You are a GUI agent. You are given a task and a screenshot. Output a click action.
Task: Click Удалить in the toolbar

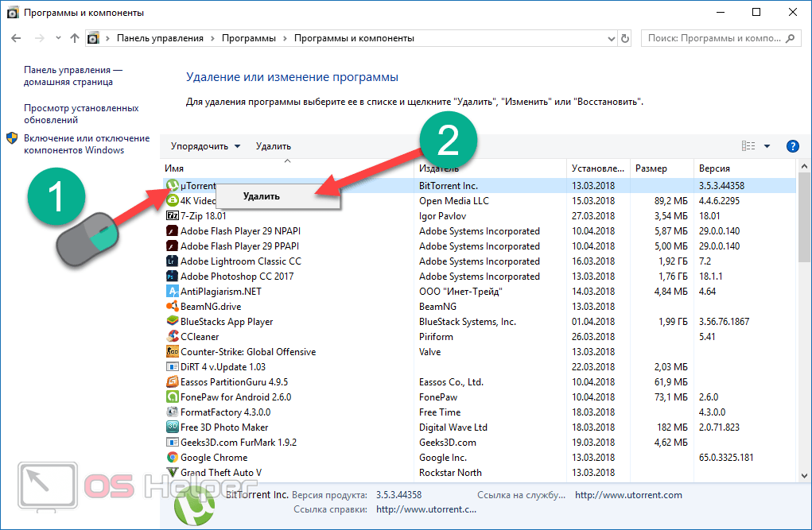click(x=273, y=146)
